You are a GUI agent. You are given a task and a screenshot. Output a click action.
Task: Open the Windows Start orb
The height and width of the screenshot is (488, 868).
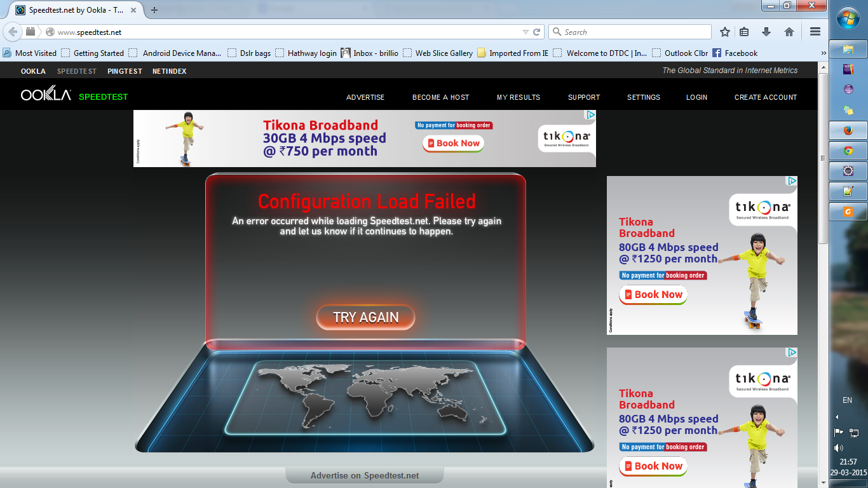pos(848,18)
